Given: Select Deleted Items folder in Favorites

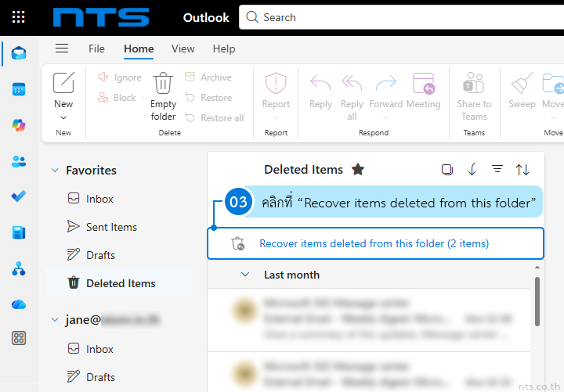Looking at the screenshot, I should pos(119,283).
